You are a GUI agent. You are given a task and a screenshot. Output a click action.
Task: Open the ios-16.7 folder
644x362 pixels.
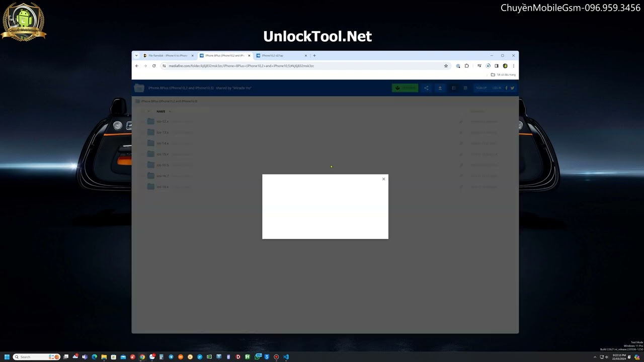click(162, 176)
